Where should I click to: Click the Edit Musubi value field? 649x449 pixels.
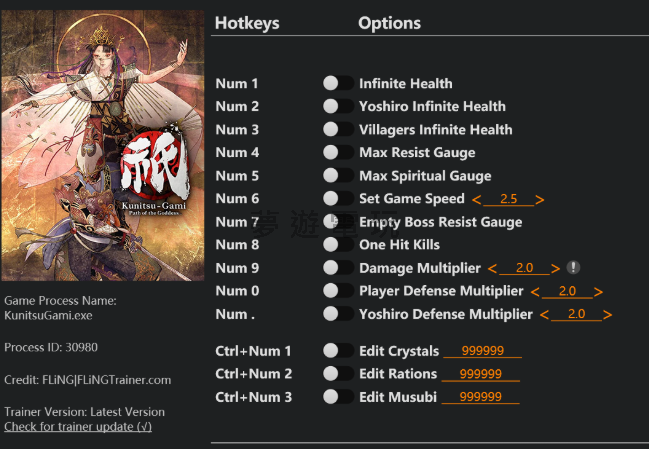click(x=481, y=397)
